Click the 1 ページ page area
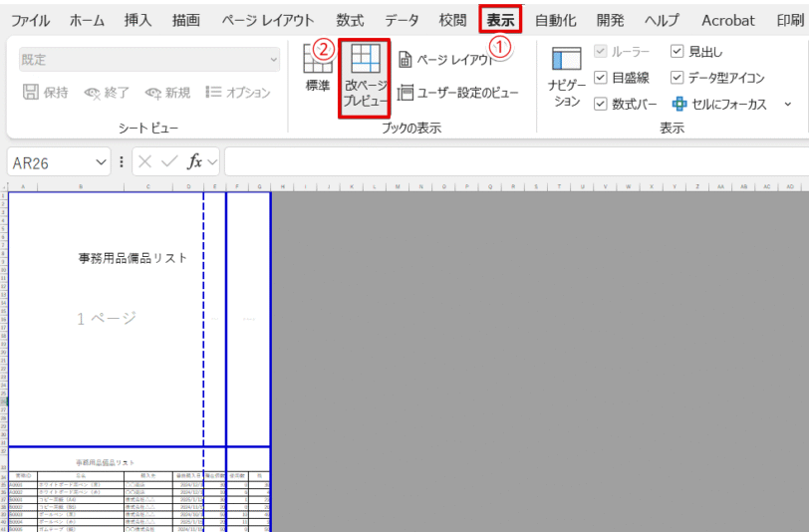 [x=107, y=319]
